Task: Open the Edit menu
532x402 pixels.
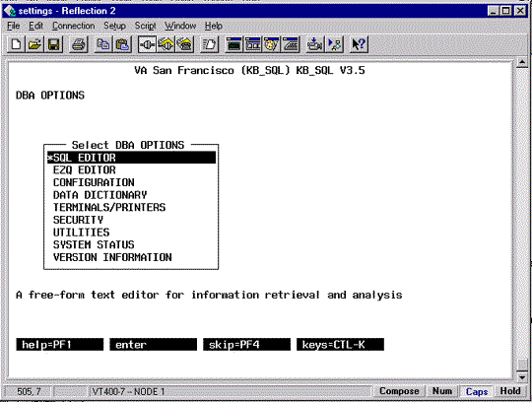Action: tap(35, 26)
